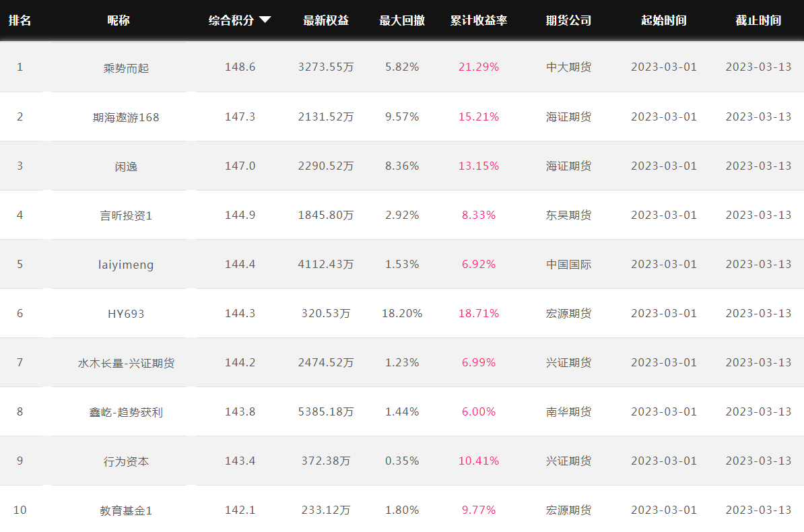Select 海证期货 in the 闲逸 row
Screen dimensions: 804x532
[568, 166]
